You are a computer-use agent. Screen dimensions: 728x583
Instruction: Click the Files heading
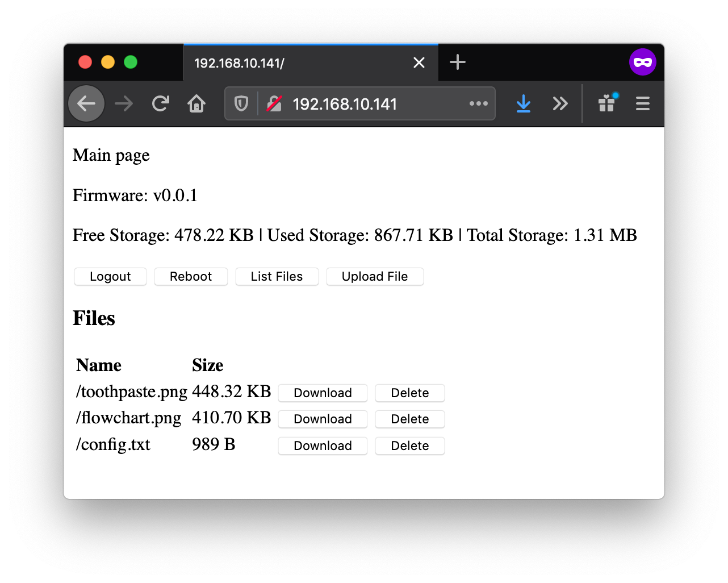point(94,318)
